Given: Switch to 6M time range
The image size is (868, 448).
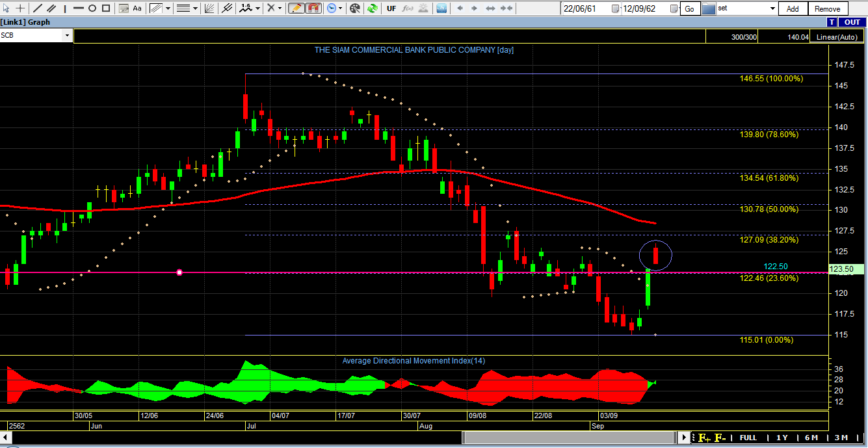Looking at the screenshot, I should tap(811, 438).
